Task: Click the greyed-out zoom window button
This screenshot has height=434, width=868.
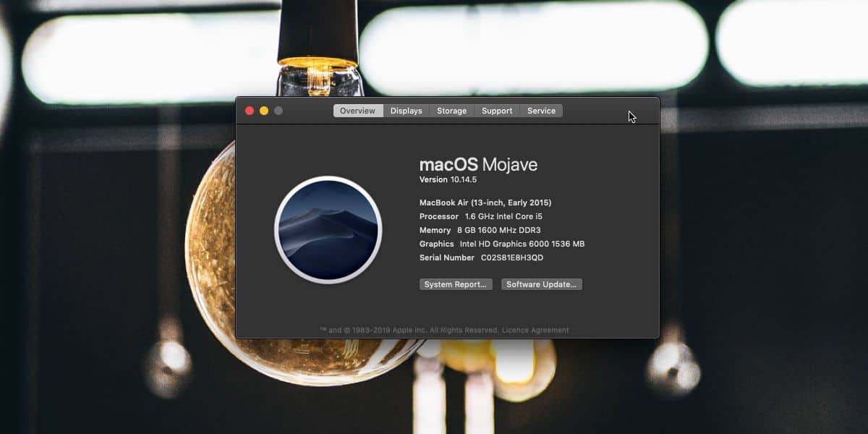Action: 278,111
